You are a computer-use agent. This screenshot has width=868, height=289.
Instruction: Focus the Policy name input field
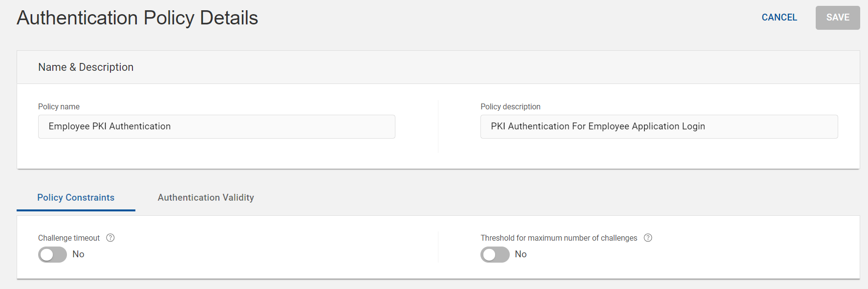[x=217, y=127]
